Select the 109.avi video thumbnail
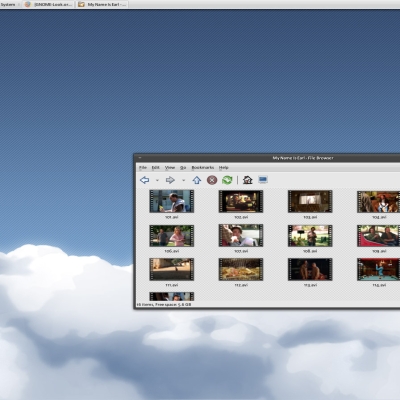Viewport: 400px width, 400px height. (x=379, y=236)
